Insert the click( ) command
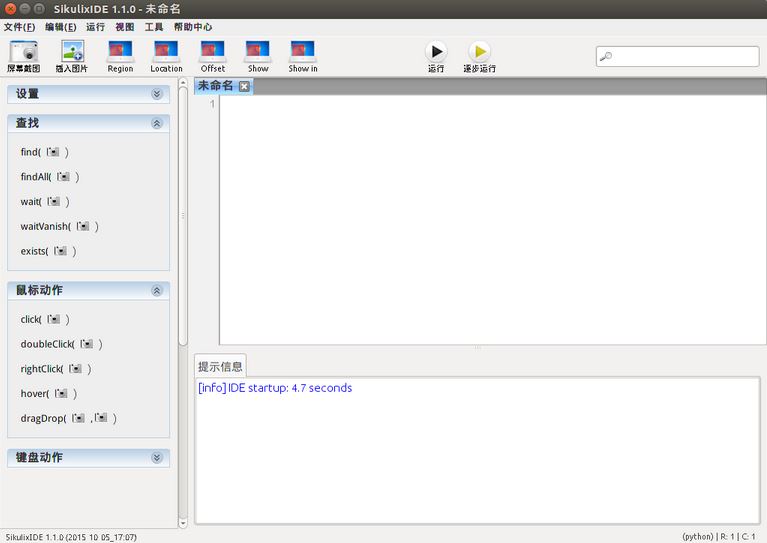Image resolution: width=767 pixels, height=543 pixels. tap(45, 319)
